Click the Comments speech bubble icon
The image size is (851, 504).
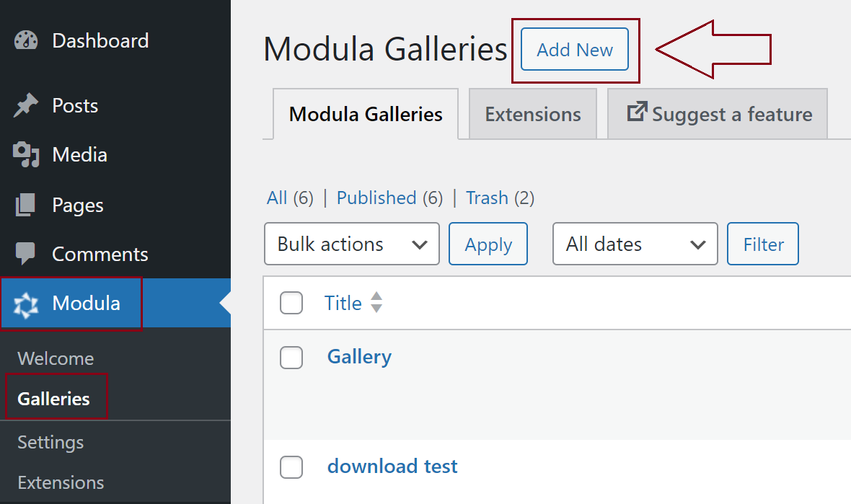click(26, 254)
